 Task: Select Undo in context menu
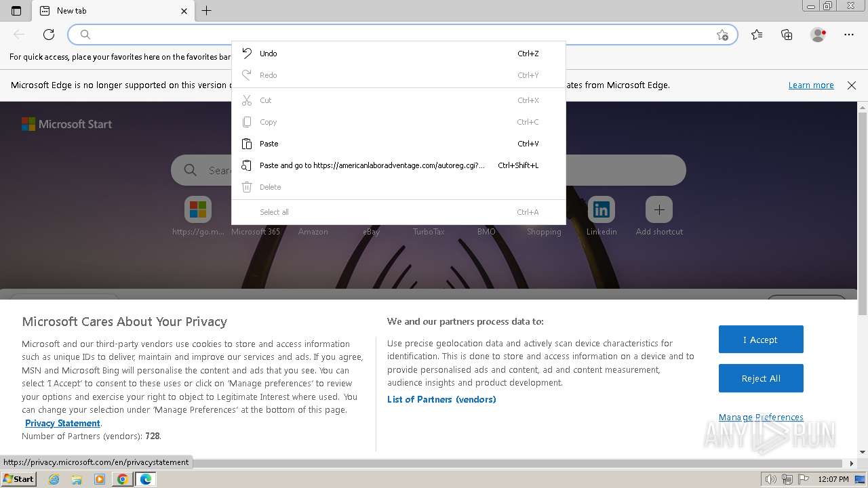coord(399,54)
